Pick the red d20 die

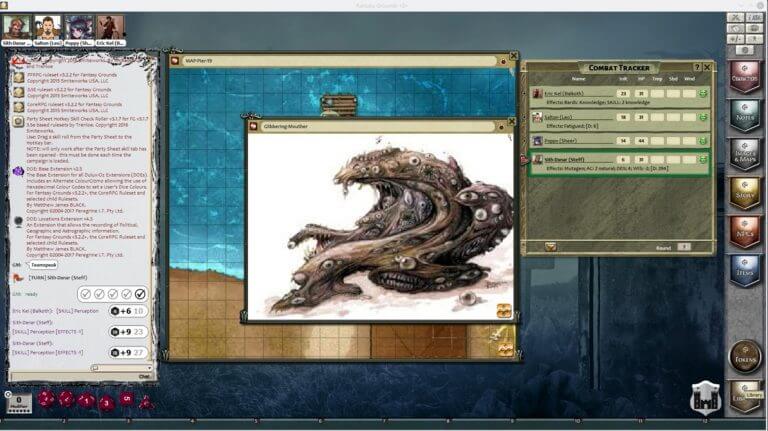tap(47, 399)
